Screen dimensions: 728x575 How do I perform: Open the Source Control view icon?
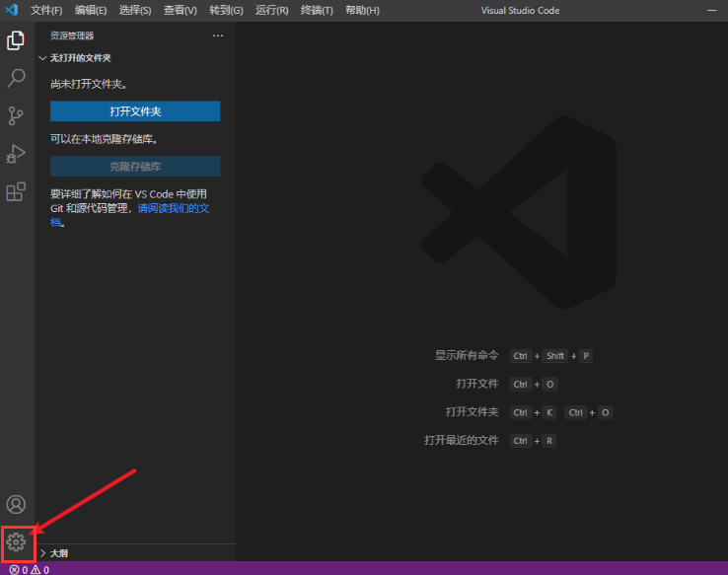click(16, 115)
